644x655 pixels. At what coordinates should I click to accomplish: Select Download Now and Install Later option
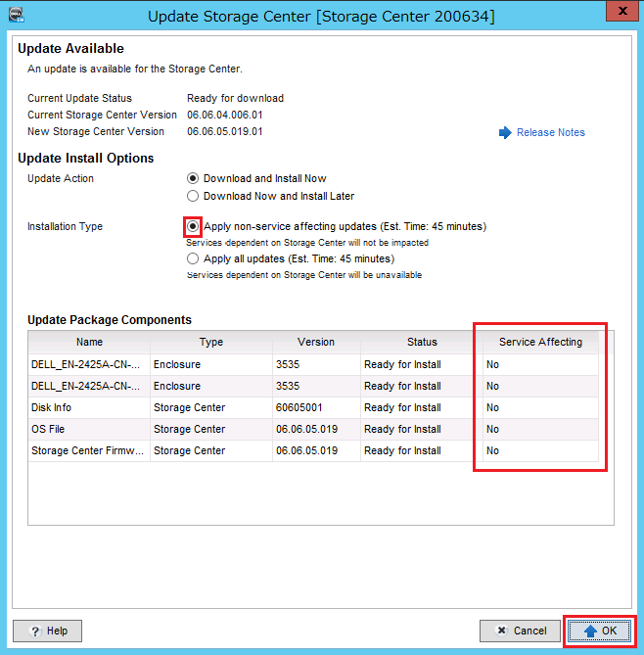click(x=193, y=196)
